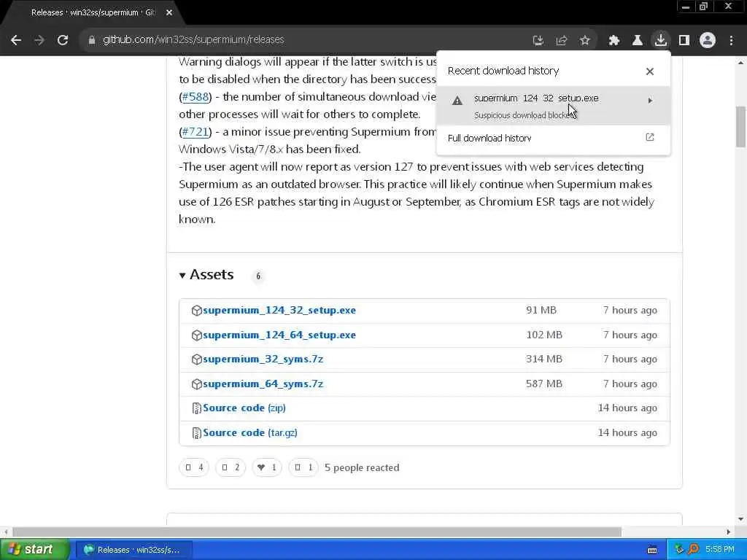Click the magnifier icon in system tray
747x560 pixels.
tap(693, 550)
